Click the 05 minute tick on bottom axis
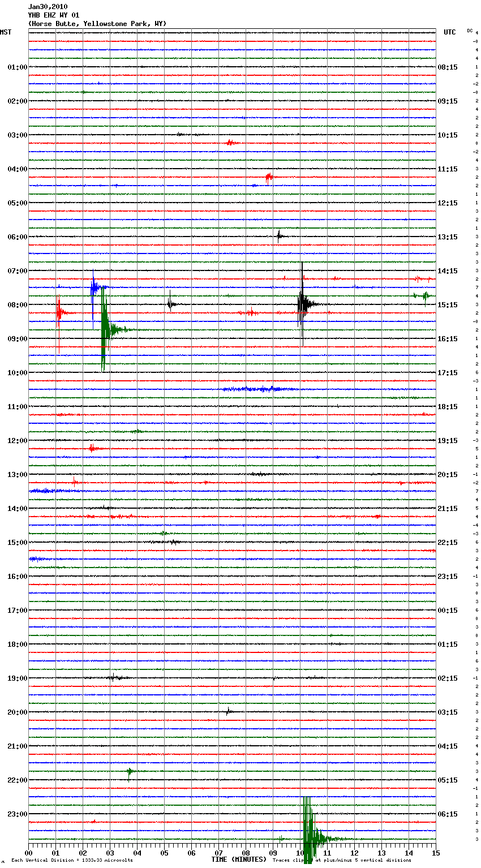The image size is (481, 868). [x=164, y=853]
